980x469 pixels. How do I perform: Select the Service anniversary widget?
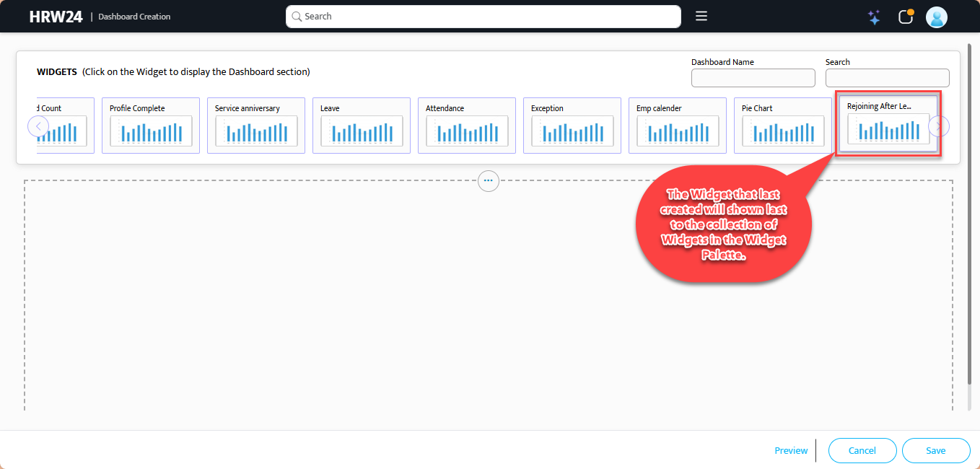point(256,126)
